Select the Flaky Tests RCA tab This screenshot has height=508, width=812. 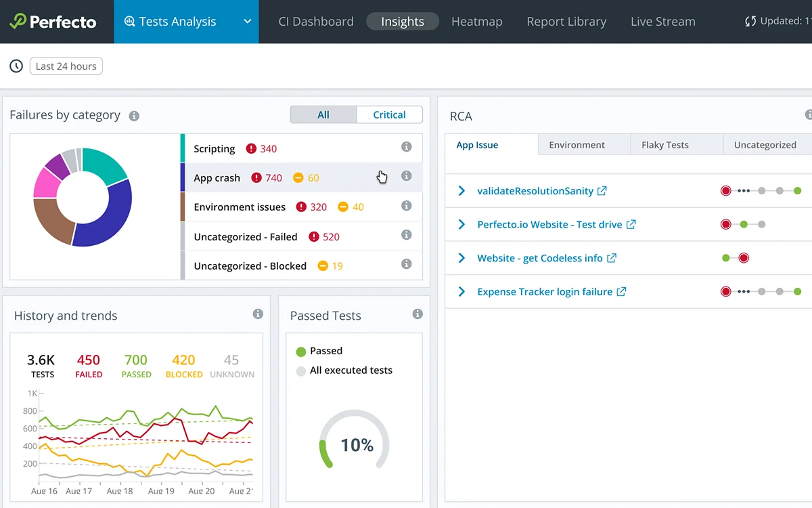665,145
